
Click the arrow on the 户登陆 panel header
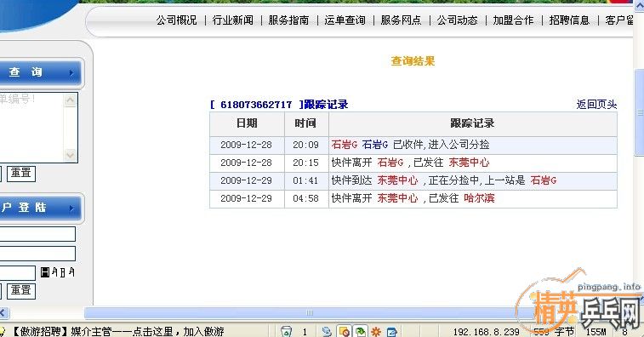(x=71, y=208)
